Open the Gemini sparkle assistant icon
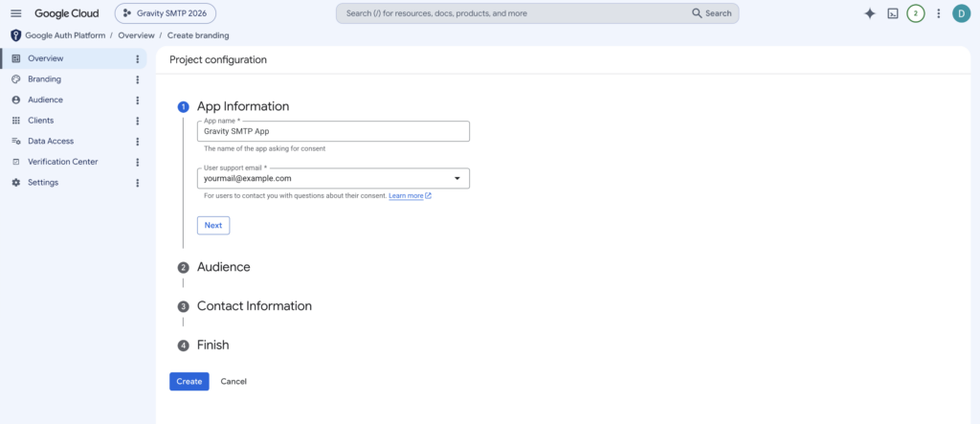This screenshot has width=980, height=424. pyautogui.click(x=869, y=13)
